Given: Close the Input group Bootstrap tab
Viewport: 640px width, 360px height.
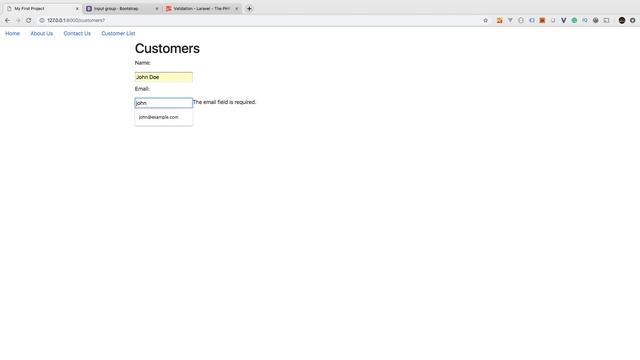Looking at the screenshot, I should (157, 9).
